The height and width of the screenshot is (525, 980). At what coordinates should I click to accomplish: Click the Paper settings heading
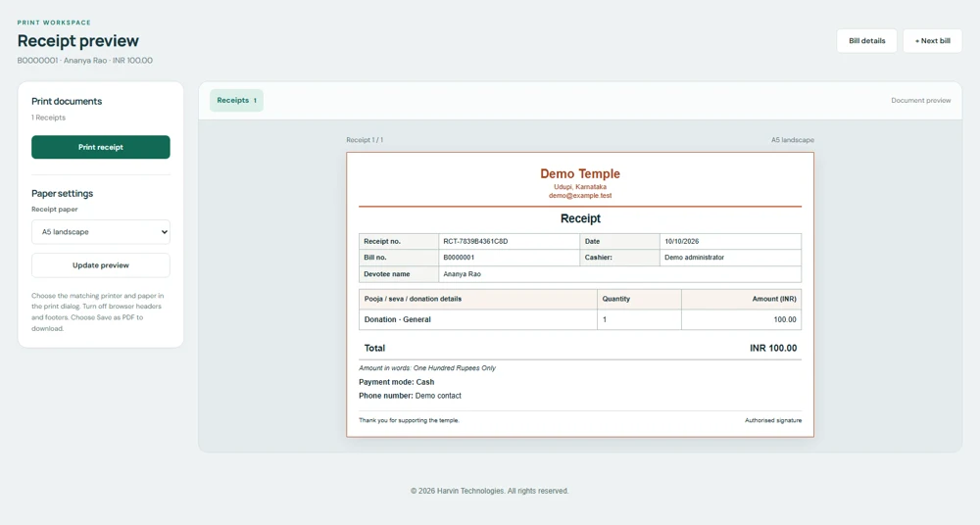63,194
